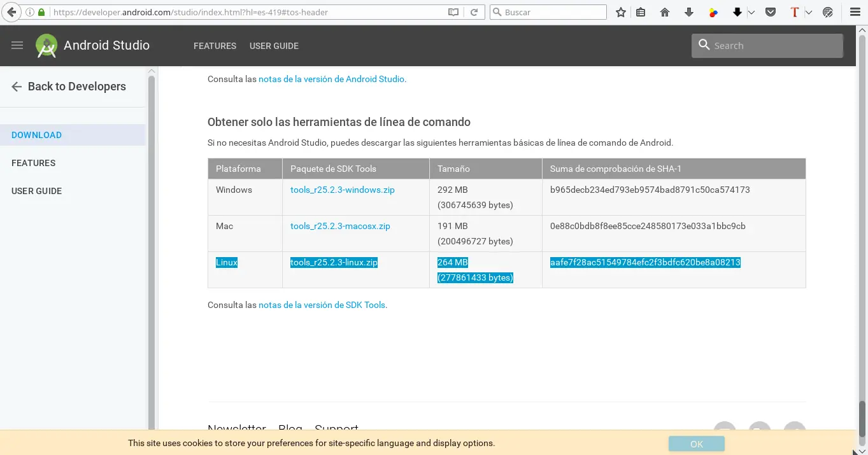Click the Linux SHA-1 checksum aafe7f28...
868x455 pixels.
point(645,262)
